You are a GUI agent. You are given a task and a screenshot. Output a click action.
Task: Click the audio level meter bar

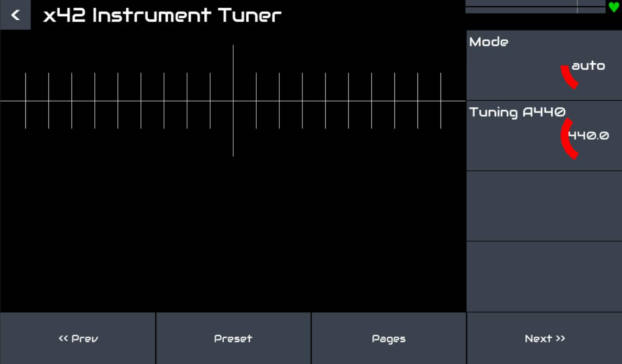[x=535, y=7]
